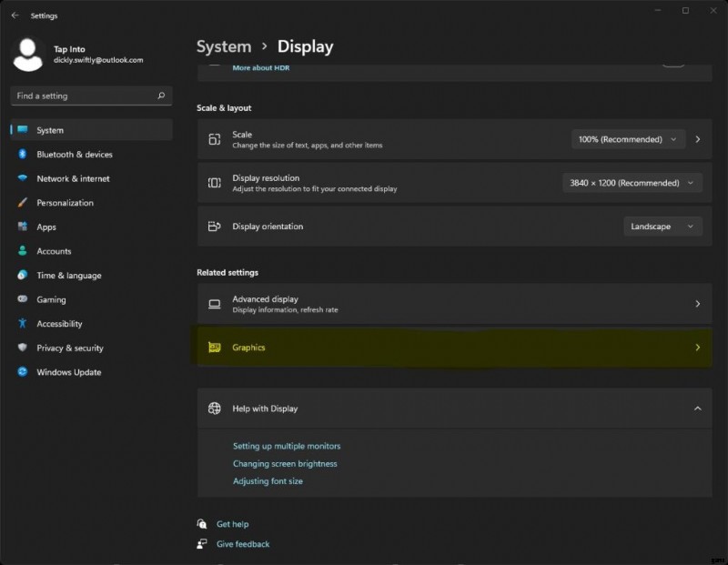Click the Gaming controller icon
728x565 pixels.
(22, 299)
